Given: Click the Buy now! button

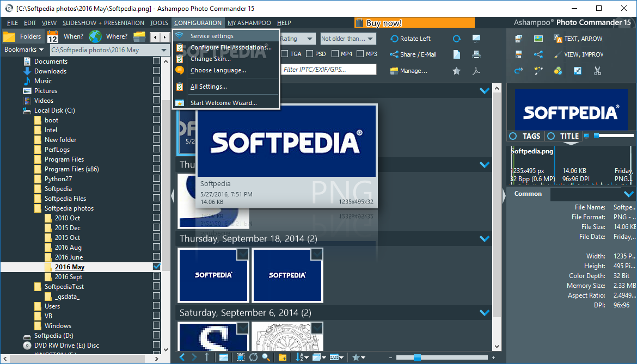Looking at the screenshot, I should (x=414, y=23).
